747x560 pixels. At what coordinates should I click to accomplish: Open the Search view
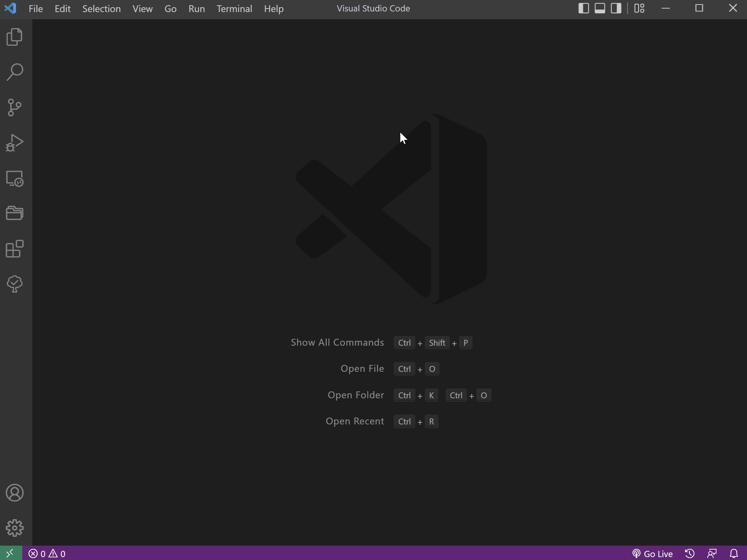click(x=14, y=72)
